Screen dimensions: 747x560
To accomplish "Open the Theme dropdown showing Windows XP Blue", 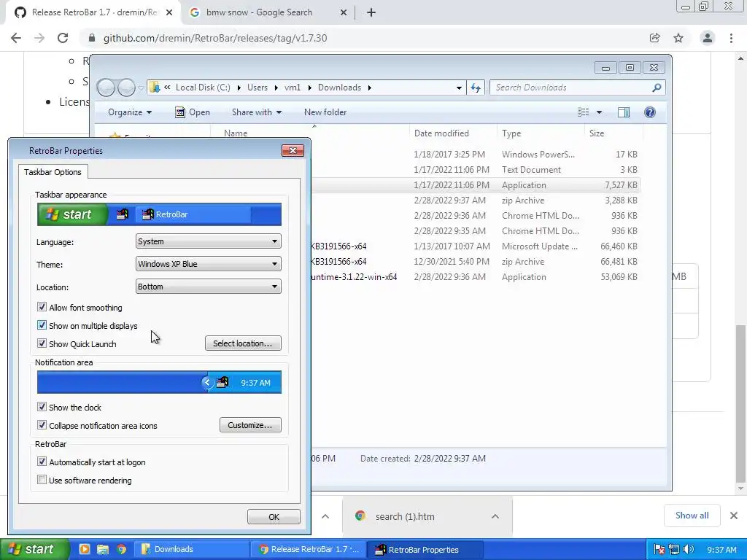I will [x=208, y=264].
